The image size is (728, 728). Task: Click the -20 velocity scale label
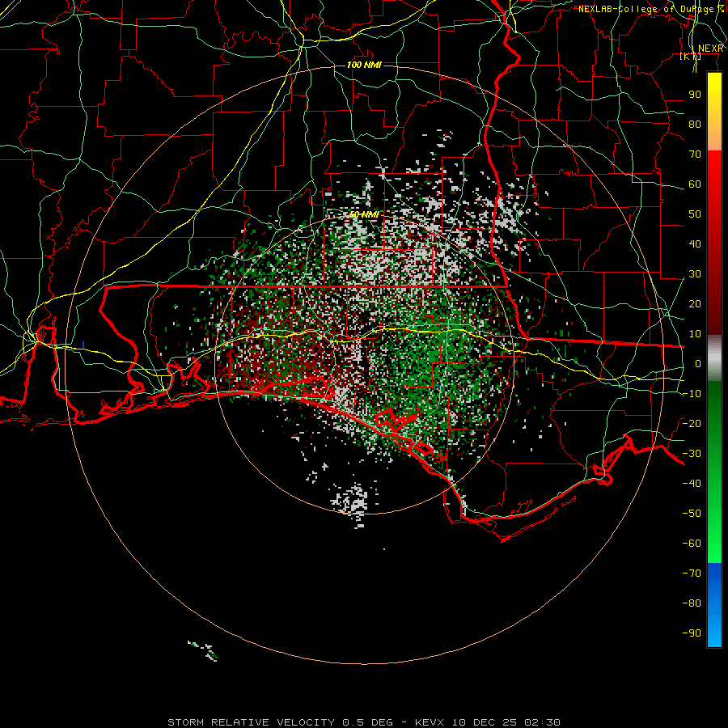pyautogui.click(x=692, y=424)
